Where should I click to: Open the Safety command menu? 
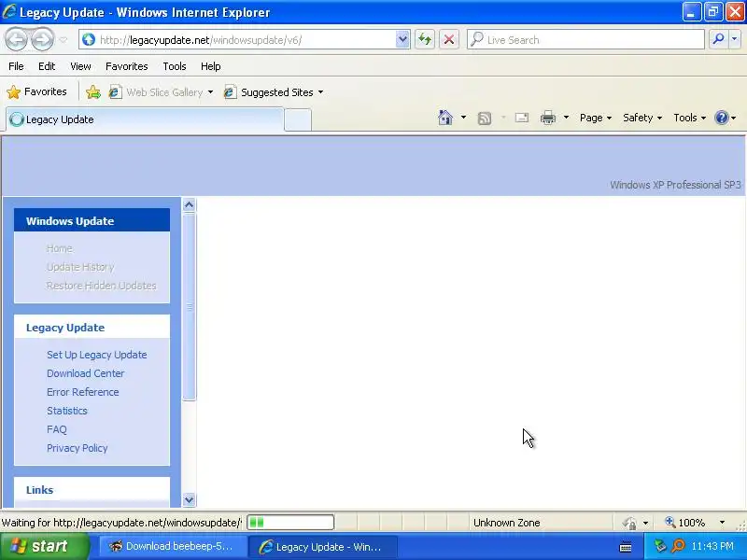pyautogui.click(x=642, y=118)
